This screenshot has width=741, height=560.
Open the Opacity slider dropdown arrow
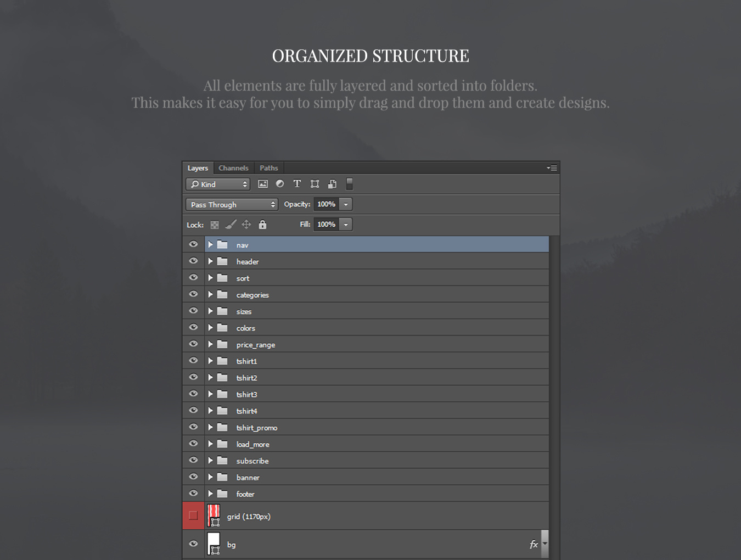(346, 204)
